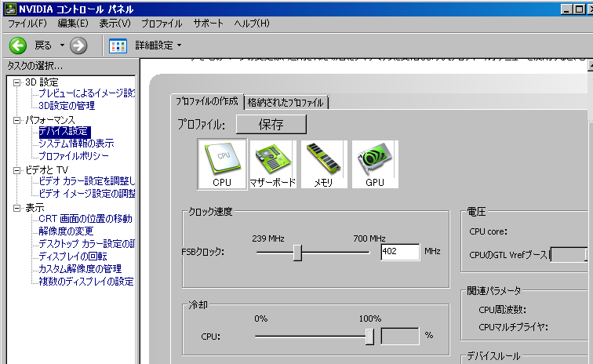Viewport: 593px width, 364px height.
Task: Select the プロファイルの作成 tab
Action: click(207, 101)
